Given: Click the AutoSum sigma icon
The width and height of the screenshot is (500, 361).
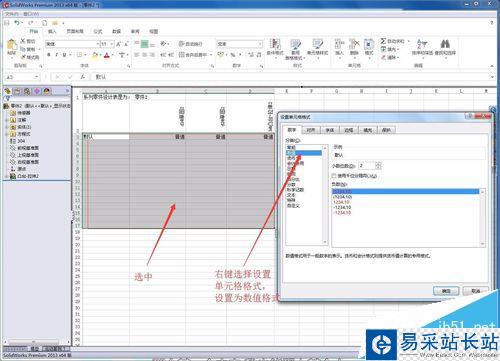Looking at the screenshot, I should tap(383, 41).
